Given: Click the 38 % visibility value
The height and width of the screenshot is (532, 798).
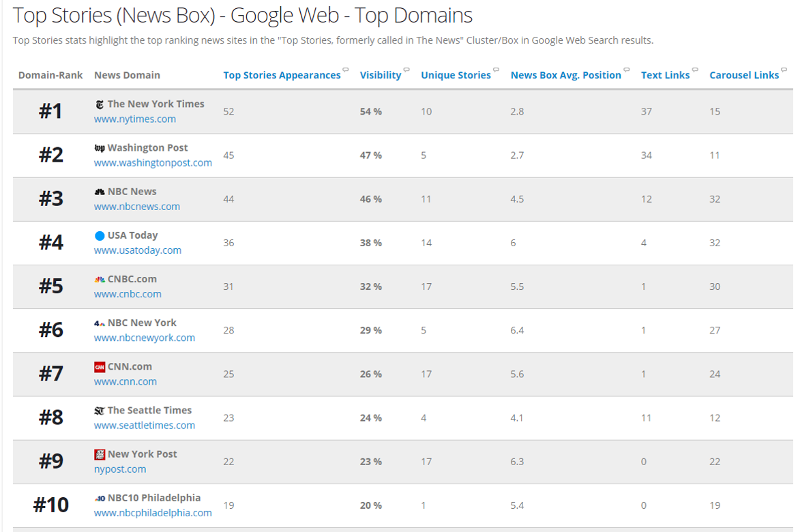Looking at the screenshot, I should (371, 243).
